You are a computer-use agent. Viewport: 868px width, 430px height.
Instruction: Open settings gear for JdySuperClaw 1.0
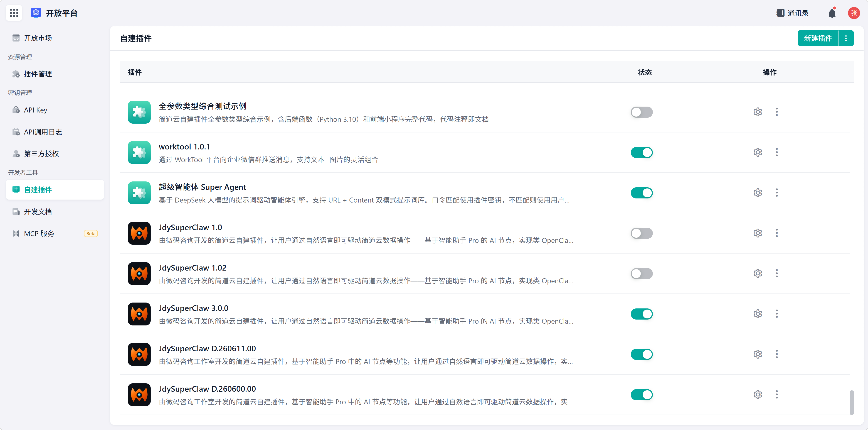(758, 233)
